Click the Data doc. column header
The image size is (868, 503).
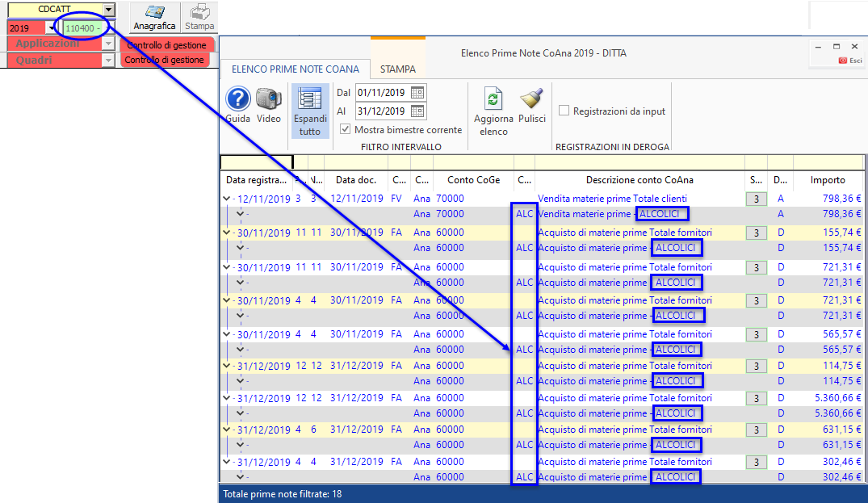point(356,180)
